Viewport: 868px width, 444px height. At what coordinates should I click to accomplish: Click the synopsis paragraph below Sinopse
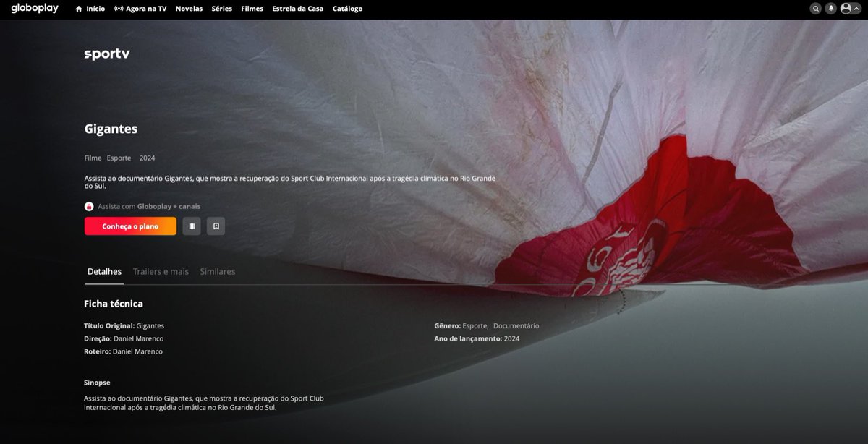(204, 403)
